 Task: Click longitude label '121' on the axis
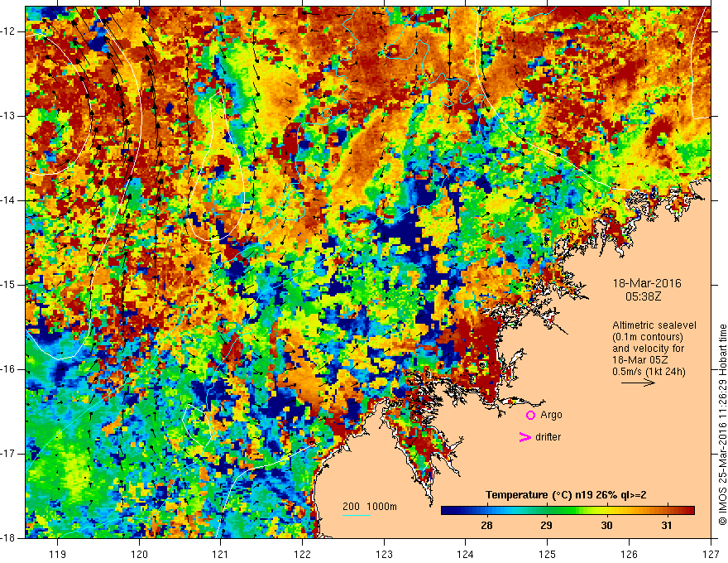click(220, 554)
